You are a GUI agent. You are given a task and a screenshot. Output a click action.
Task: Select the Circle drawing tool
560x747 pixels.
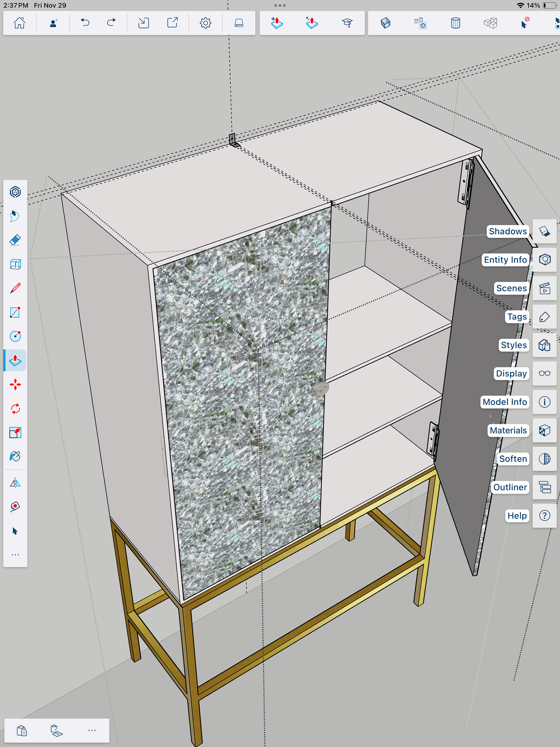[15, 336]
